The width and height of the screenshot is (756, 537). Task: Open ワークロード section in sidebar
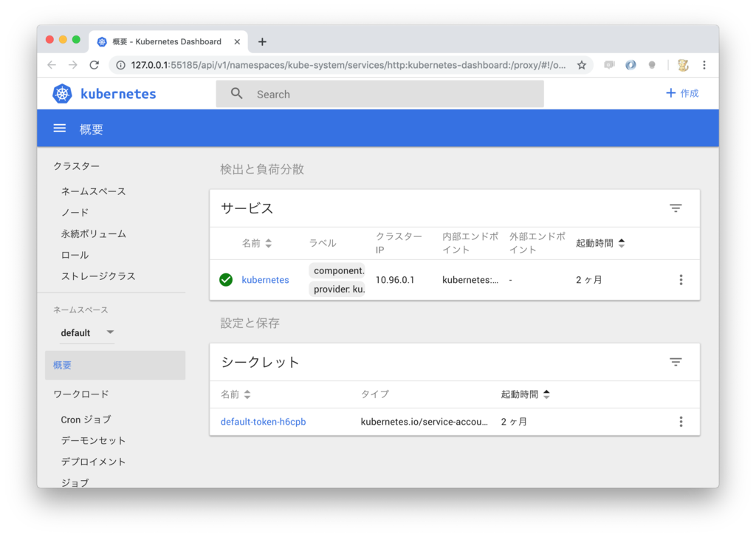(x=81, y=394)
